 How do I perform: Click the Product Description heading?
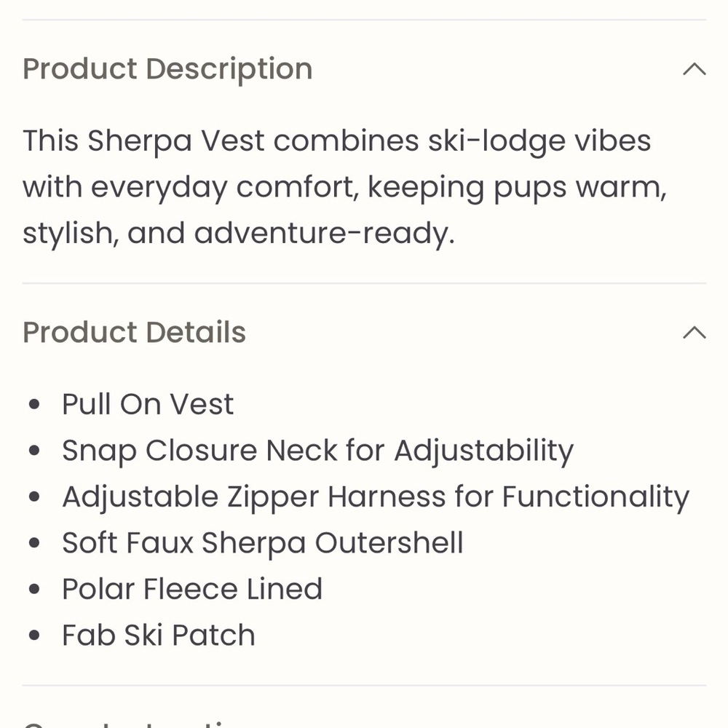click(x=167, y=70)
